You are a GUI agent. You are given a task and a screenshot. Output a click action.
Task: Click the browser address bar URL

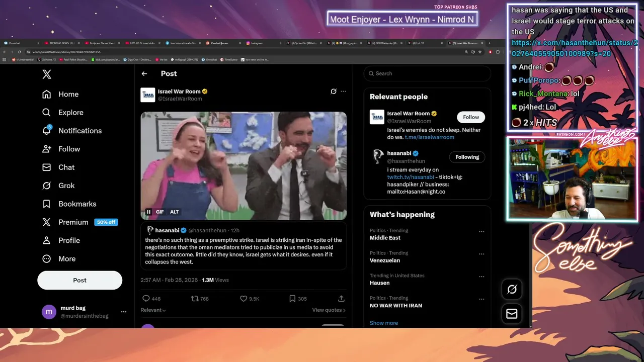pyautogui.click(x=66, y=52)
